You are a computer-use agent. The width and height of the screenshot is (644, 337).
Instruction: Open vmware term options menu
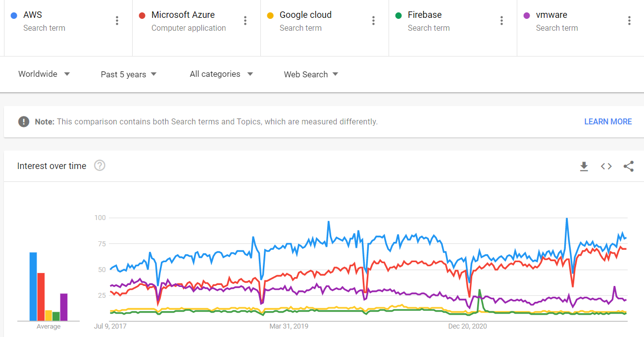click(x=629, y=20)
